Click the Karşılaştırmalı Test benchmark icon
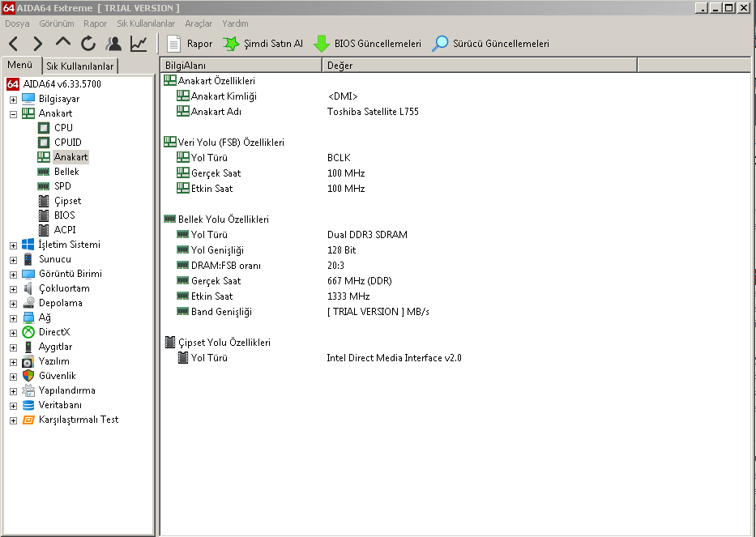 pos(28,420)
